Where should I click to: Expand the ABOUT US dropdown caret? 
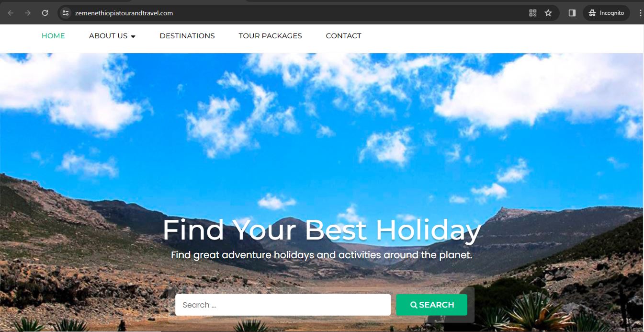click(133, 36)
